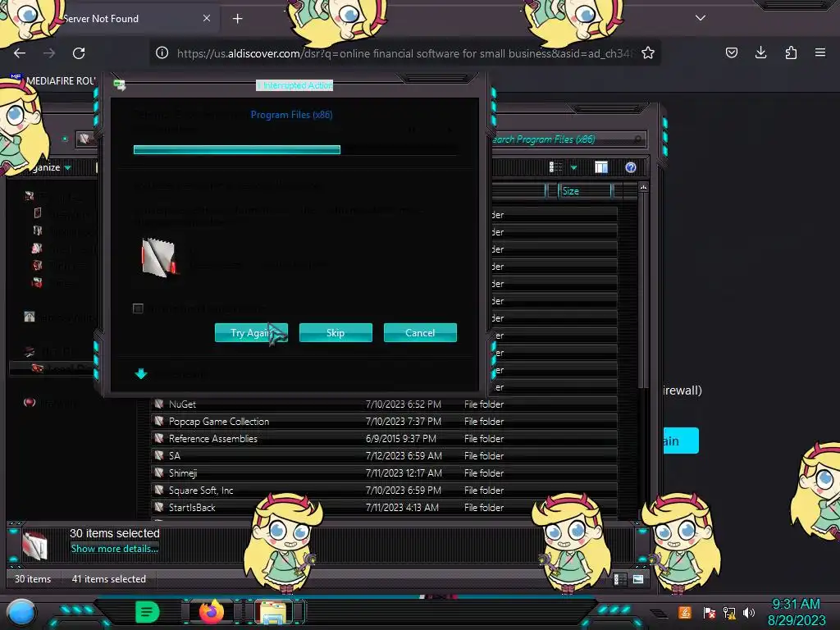Bookmark this page with the star
840x630 pixels.
648,53
